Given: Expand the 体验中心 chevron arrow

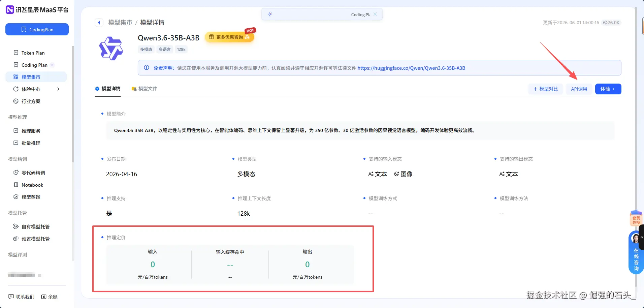Looking at the screenshot, I should point(58,89).
